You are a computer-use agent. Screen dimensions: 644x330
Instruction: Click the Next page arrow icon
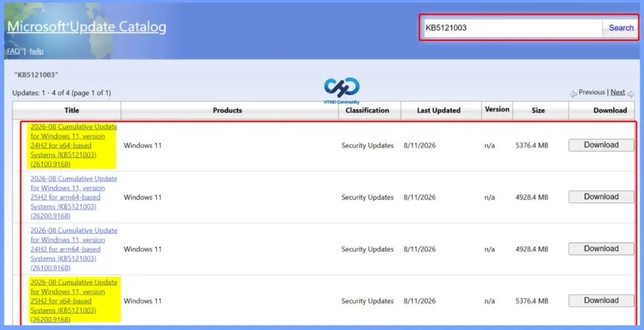click(x=630, y=94)
